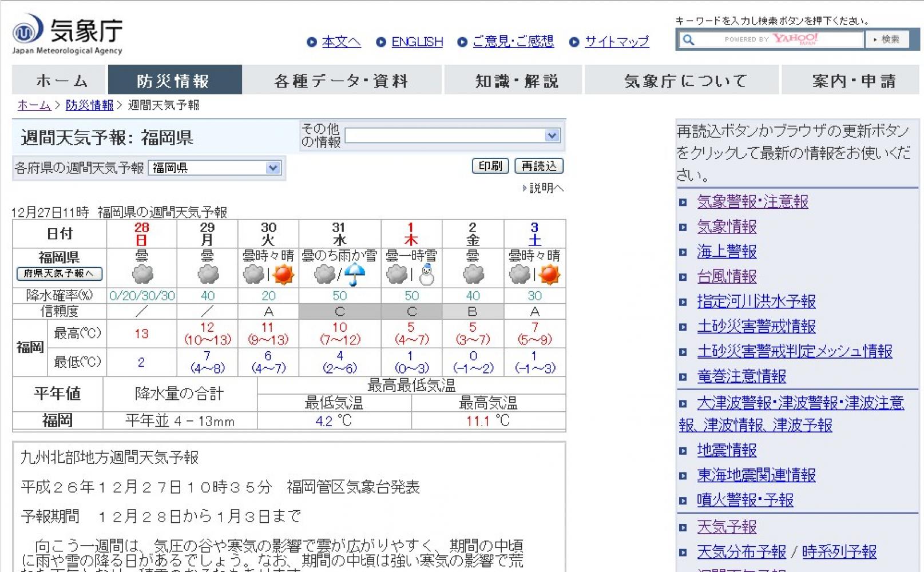924x572 pixels.
Task: Click the magnifier icon in search box
Action: [689, 39]
